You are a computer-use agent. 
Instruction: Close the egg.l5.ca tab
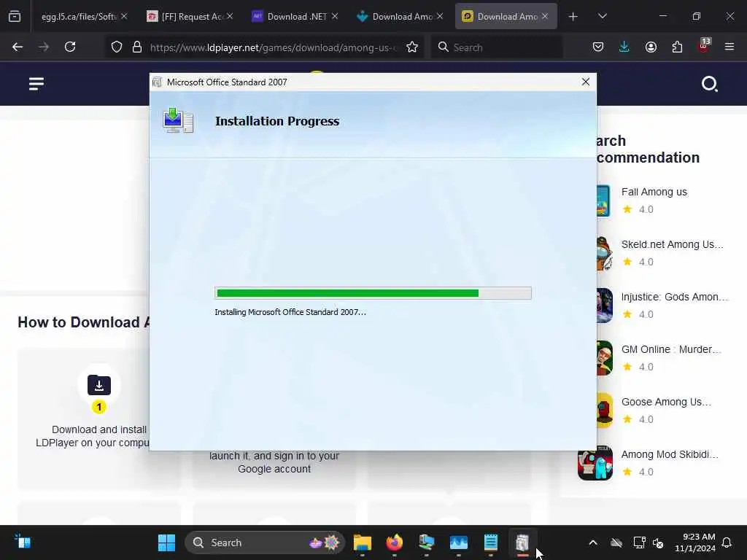tap(124, 16)
